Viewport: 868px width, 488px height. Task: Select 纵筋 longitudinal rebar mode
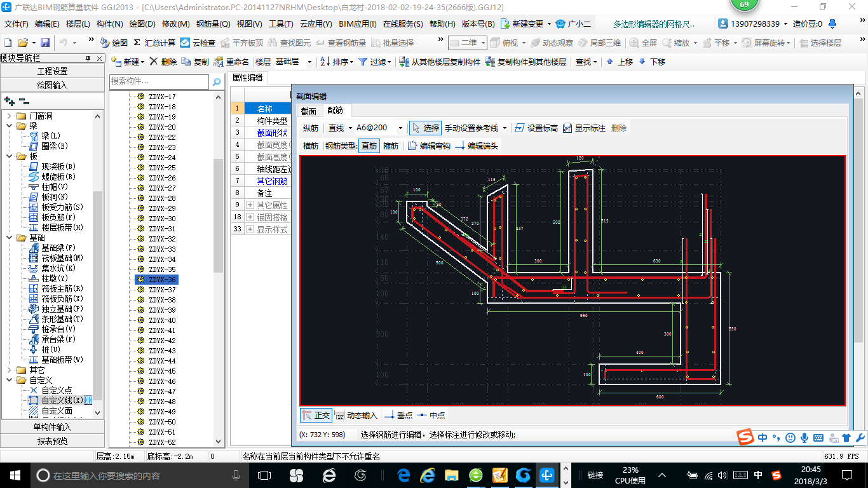[311, 128]
